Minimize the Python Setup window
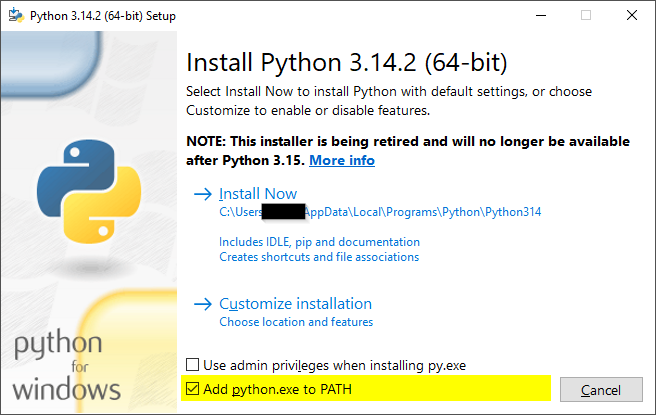This screenshot has height=415, width=656. 541,14
